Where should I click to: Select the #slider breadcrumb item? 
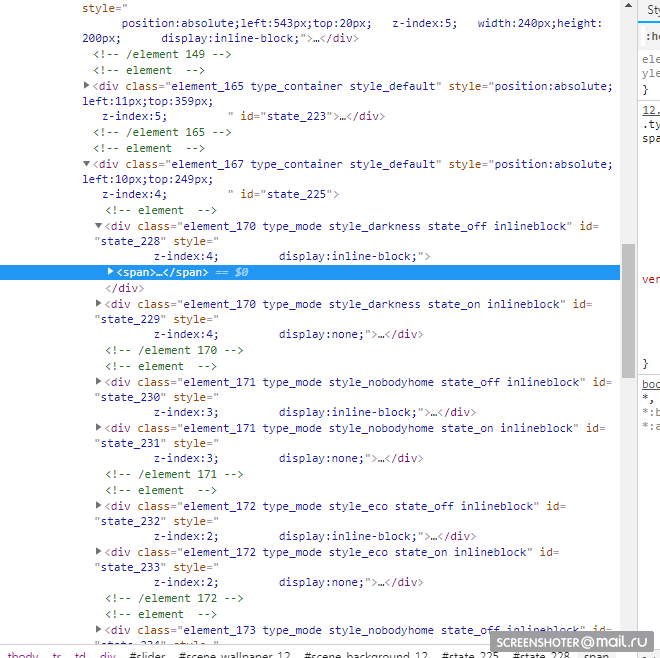(147, 655)
